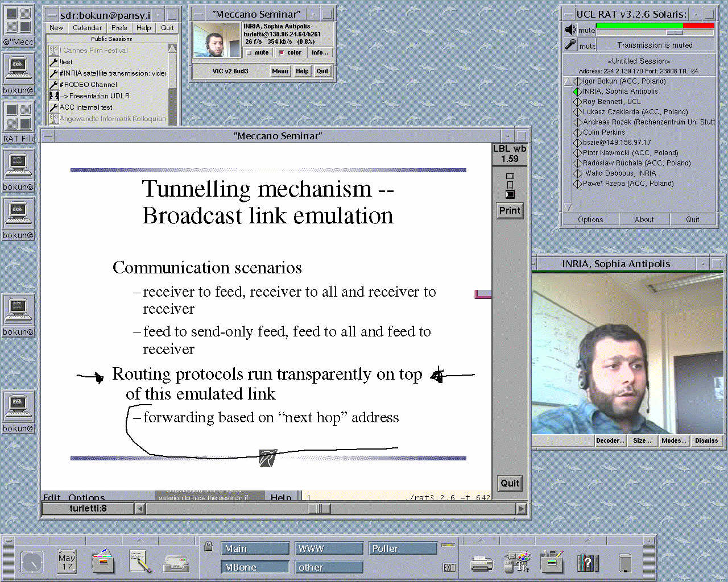Open the mailer inbox tray icon
The width and height of the screenshot is (728, 582).
176,563
